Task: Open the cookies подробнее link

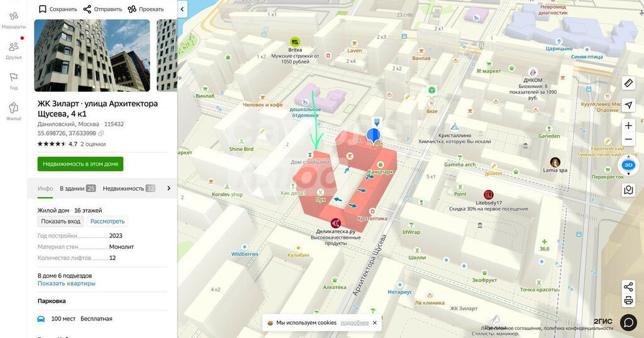Action: point(355,323)
